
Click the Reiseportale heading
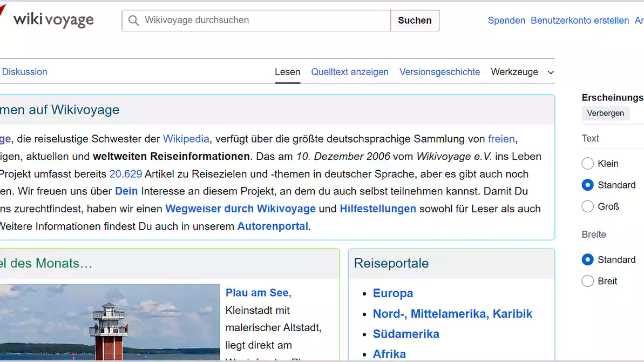[391, 263]
